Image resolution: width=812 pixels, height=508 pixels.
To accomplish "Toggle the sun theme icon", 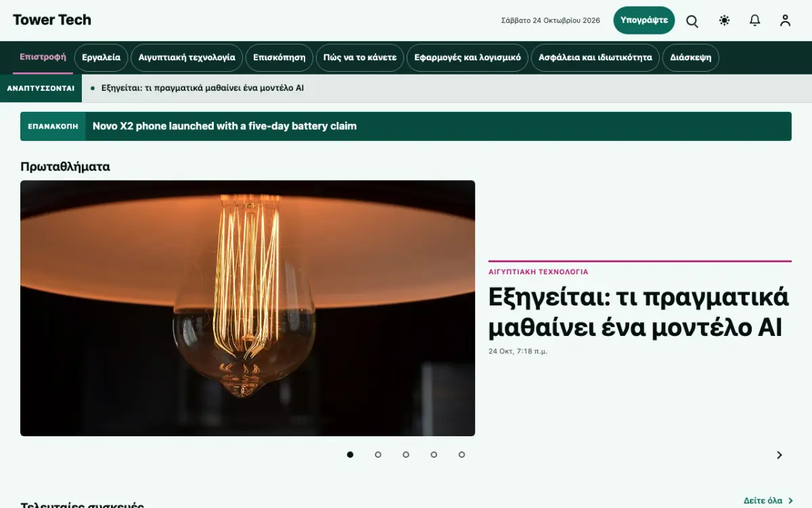I will pyautogui.click(x=725, y=20).
